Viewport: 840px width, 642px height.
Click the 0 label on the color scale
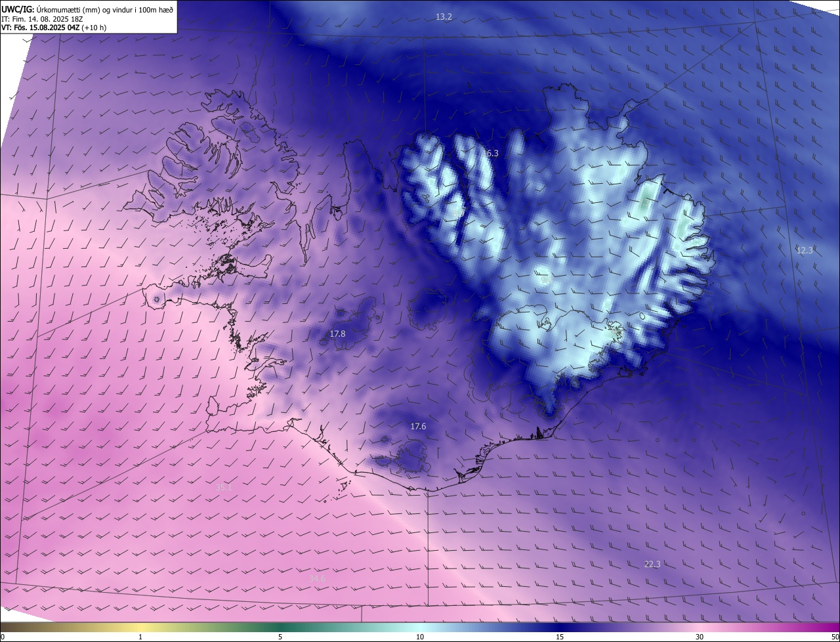pos(3,637)
